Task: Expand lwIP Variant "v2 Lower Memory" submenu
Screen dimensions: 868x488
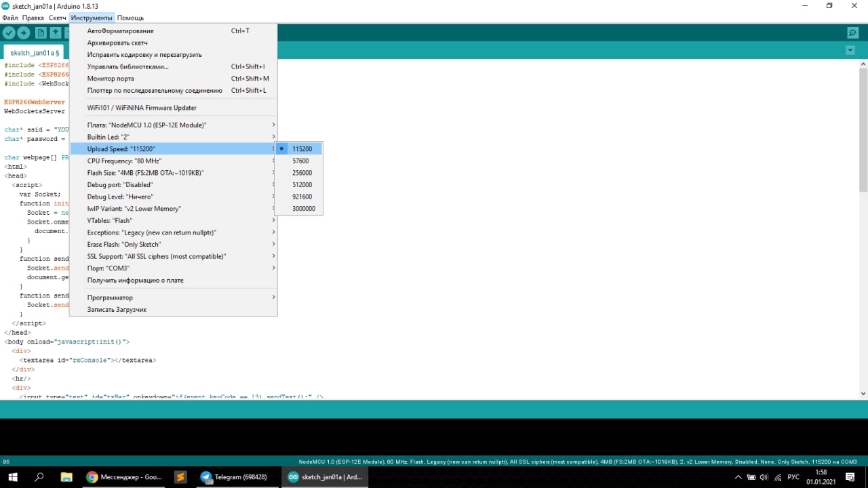Action: point(174,209)
